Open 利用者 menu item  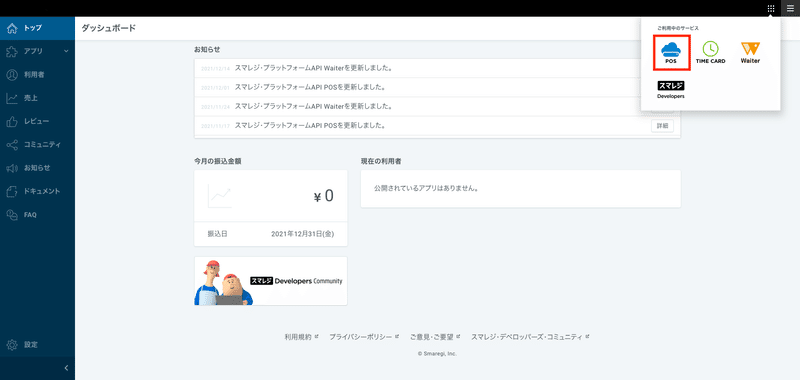37,75
